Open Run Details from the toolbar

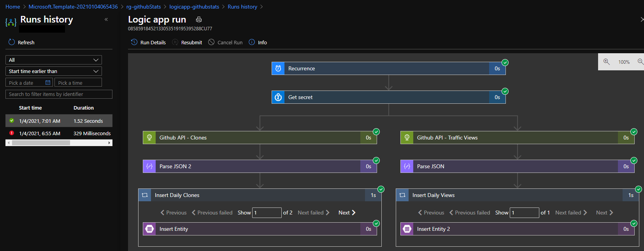[x=148, y=42]
